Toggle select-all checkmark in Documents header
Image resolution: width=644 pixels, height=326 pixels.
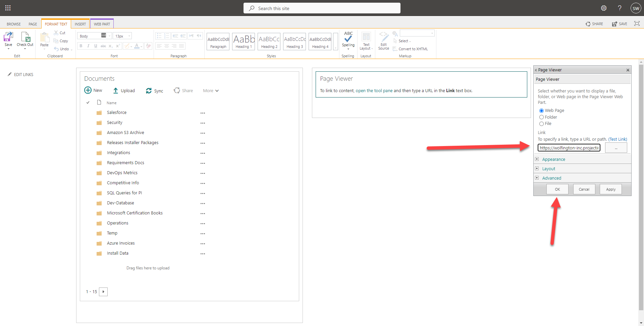(88, 103)
